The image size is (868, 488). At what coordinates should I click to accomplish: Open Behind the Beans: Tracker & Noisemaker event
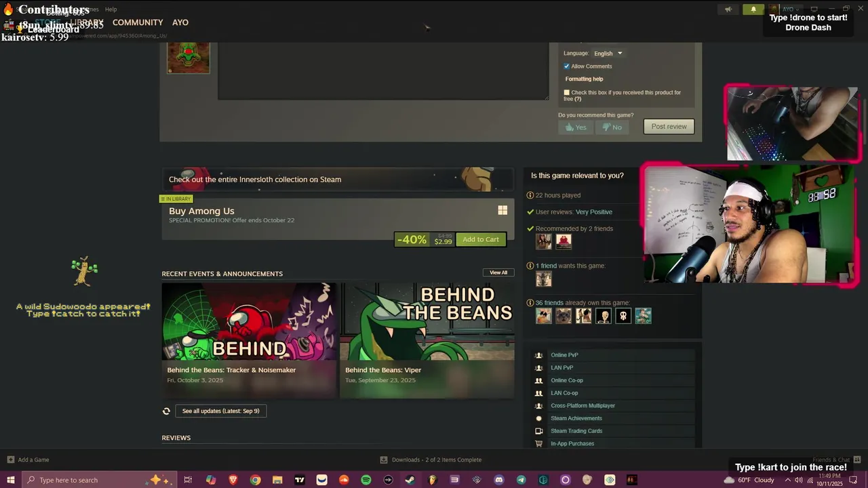click(x=249, y=340)
